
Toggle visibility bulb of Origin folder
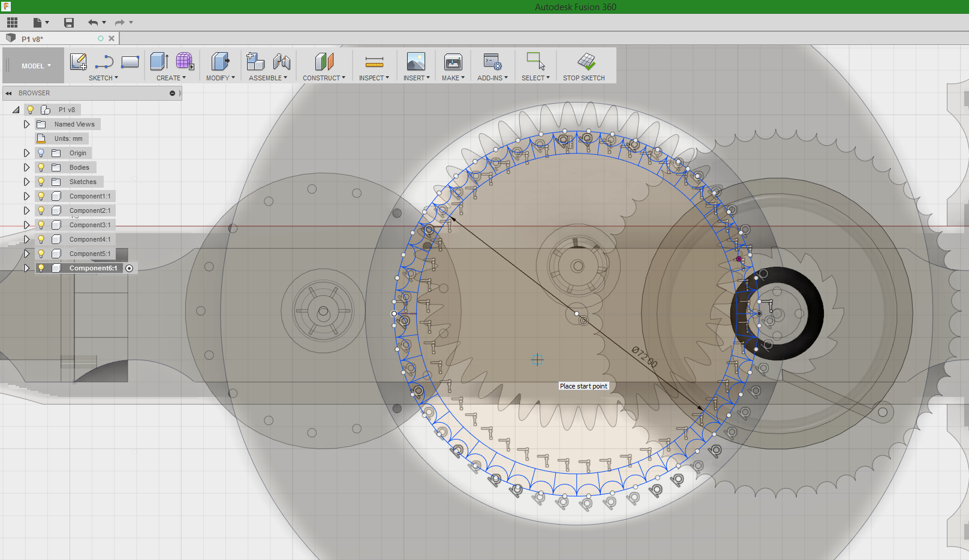pyautogui.click(x=41, y=153)
